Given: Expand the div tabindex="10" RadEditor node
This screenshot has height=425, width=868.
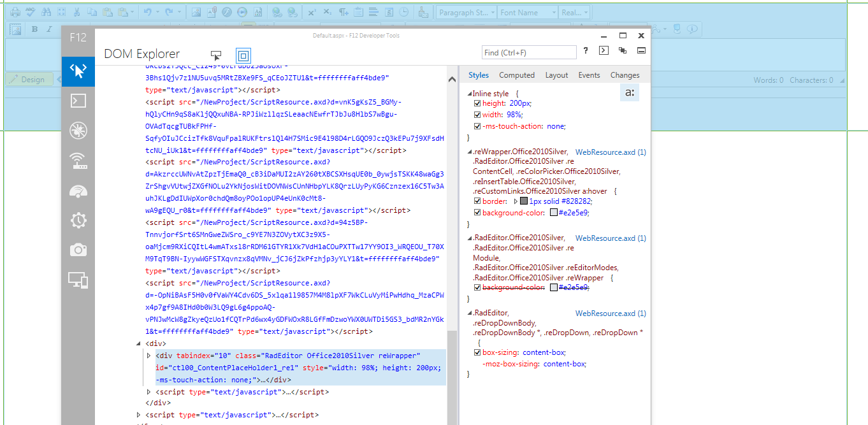Looking at the screenshot, I should pyautogui.click(x=148, y=356).
